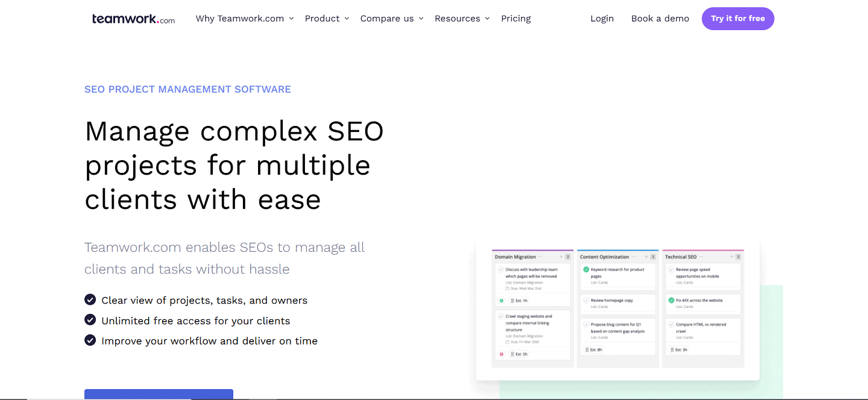
Task: Mark Review page speed opportunities task complete
Action: click(x=671, y=269)
